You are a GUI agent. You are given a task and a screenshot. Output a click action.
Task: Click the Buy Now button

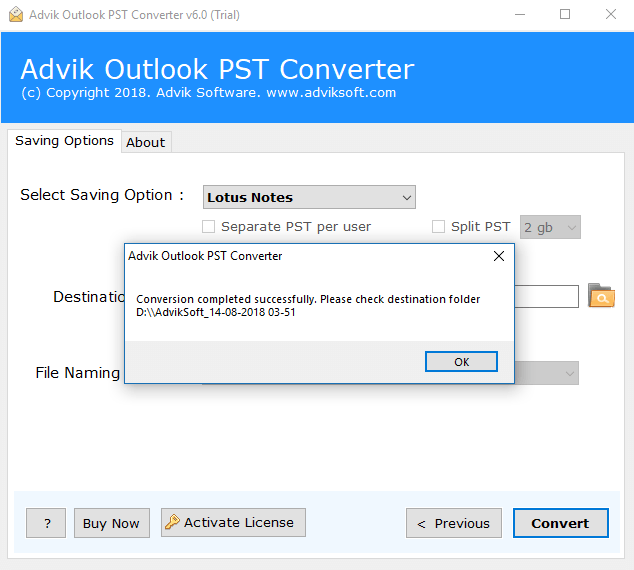pyautogui.click(x=112, y=523)
